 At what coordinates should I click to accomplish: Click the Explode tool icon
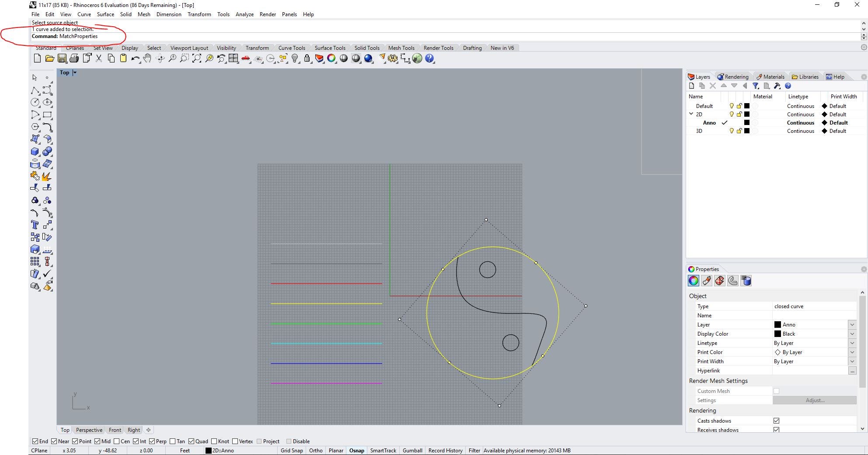point(47,176)
